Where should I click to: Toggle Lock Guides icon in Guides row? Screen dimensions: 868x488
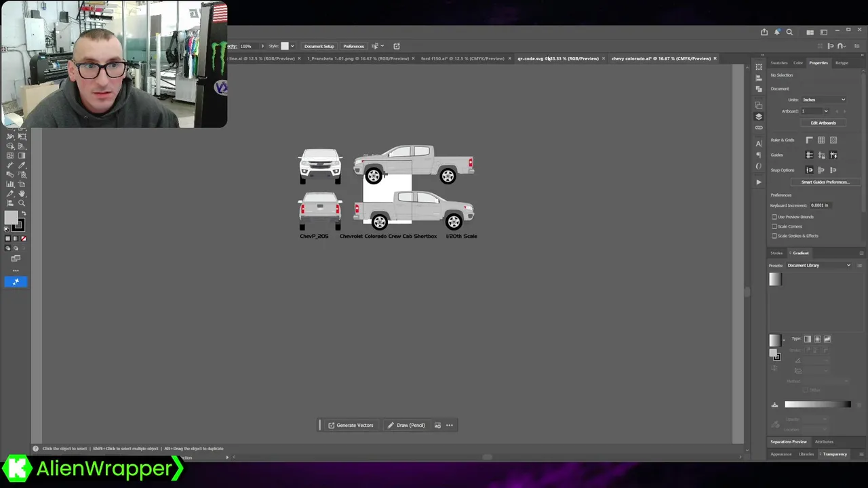point(821,155)
